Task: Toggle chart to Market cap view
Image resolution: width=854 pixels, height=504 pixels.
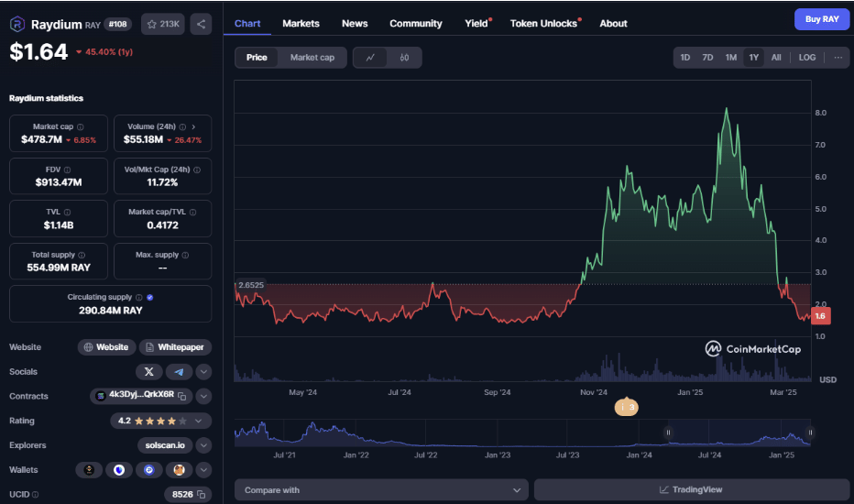Action: point(312,58)
